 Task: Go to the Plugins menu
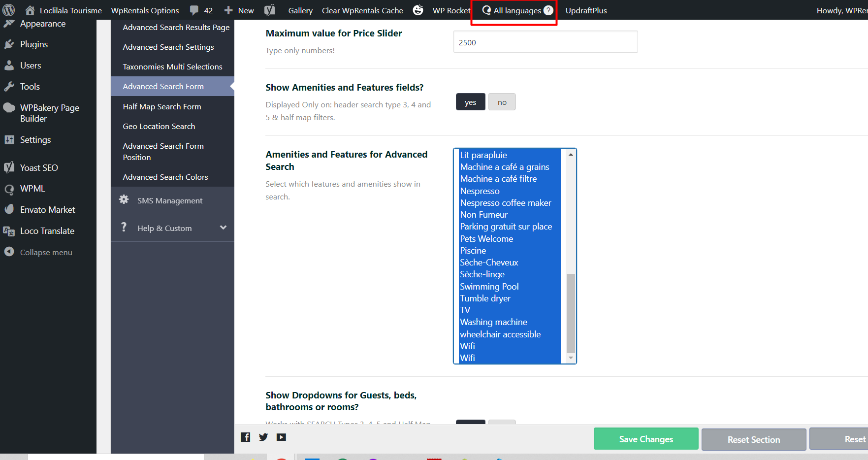[x=33, y=44]
